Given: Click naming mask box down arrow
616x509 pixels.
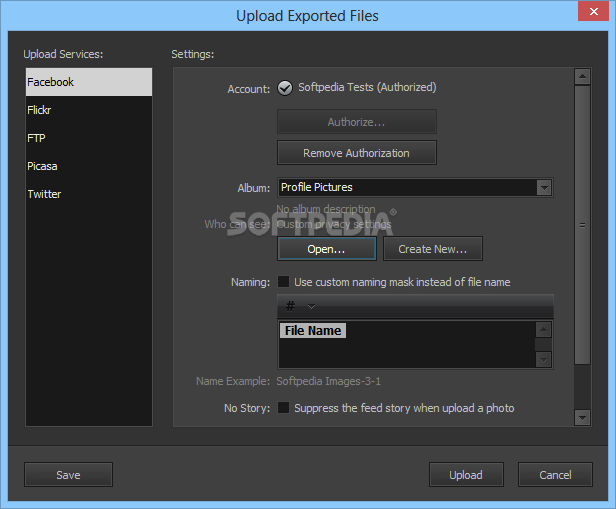Looking at the screenshot, I should [543, 359].
